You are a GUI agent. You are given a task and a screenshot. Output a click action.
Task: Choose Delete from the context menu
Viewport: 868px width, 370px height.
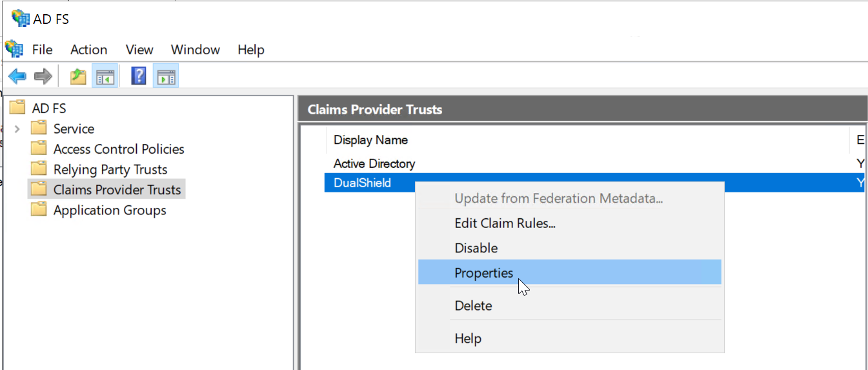pos(473,305)
